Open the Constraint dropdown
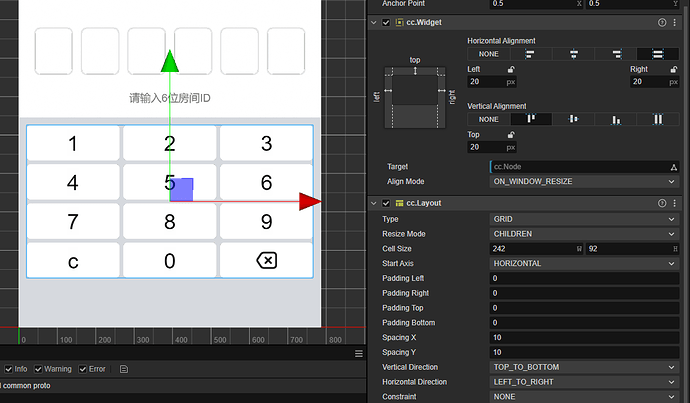The height and width of the screenshot is (403, 690). click(584, 397)
